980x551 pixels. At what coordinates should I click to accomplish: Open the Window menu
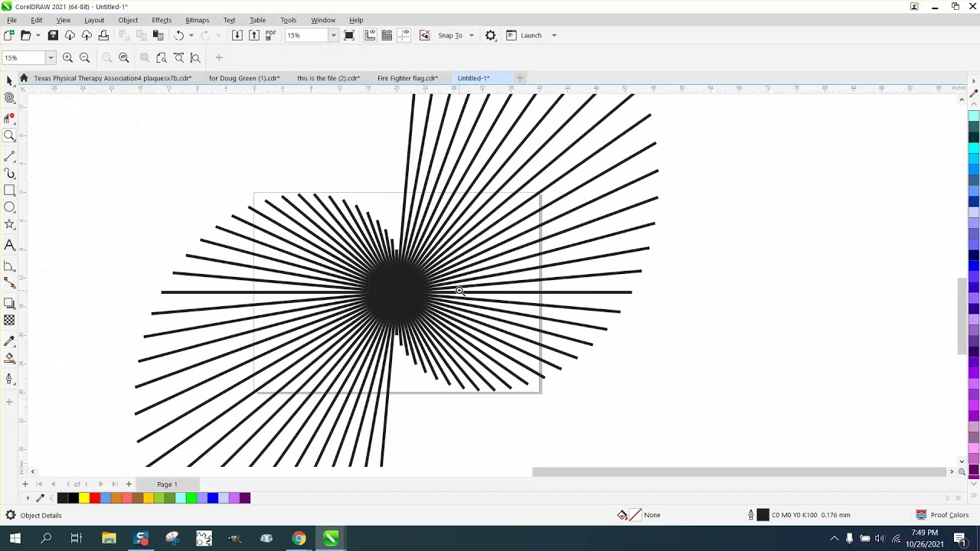tap(323, 20)
